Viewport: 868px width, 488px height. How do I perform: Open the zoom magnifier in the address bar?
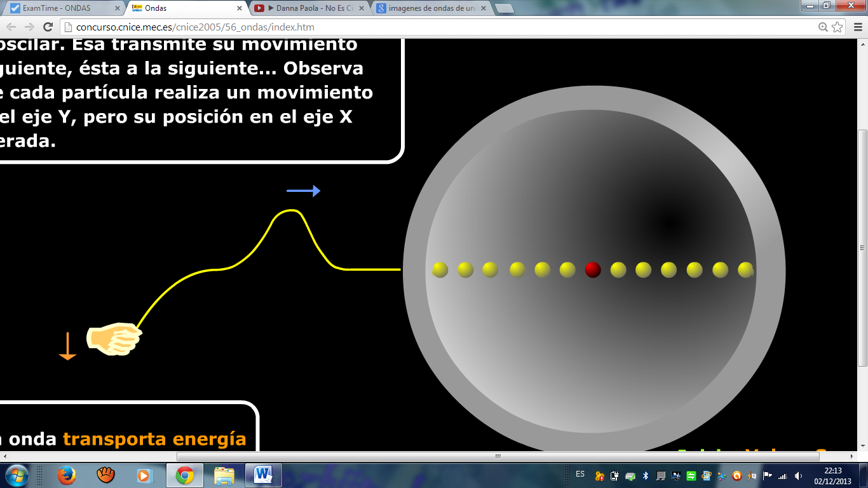[824, 27]
